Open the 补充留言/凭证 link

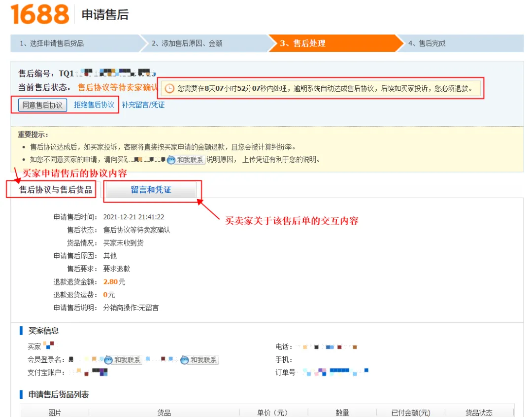pyautogui.click(x=143, y=105)
